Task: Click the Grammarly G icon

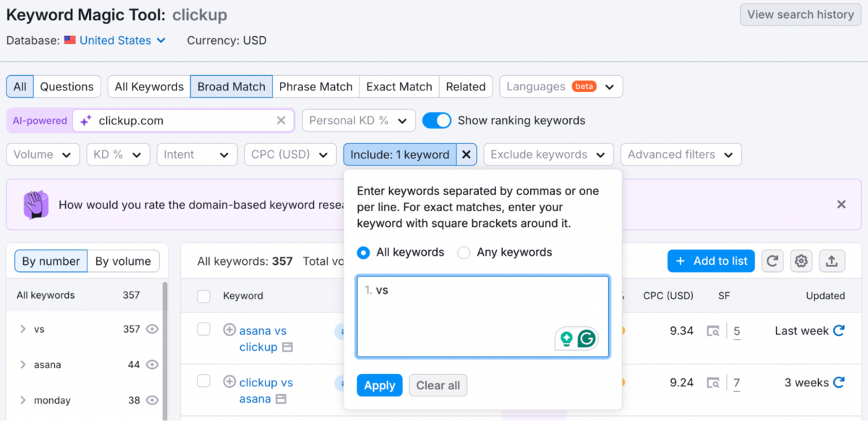Action: click(x=587, y=338)
